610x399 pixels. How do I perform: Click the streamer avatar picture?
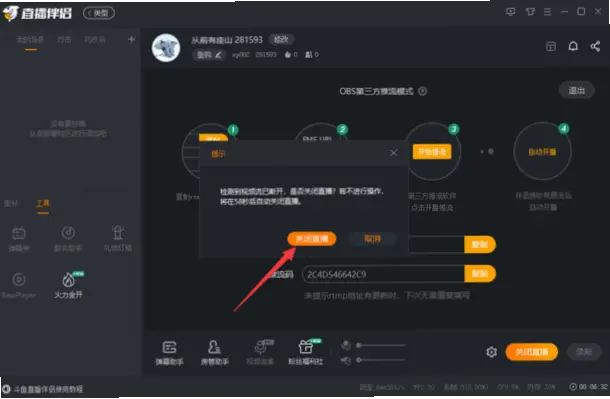(166, 47)
